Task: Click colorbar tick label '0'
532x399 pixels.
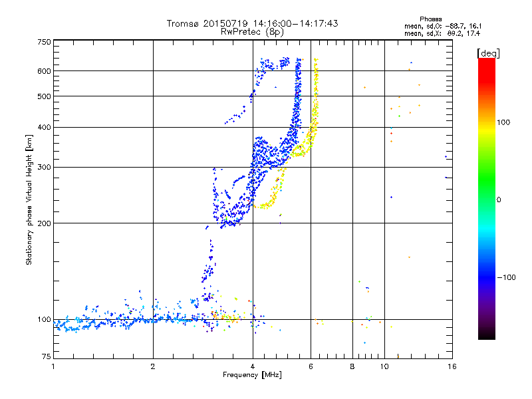Action: [499, 200]
